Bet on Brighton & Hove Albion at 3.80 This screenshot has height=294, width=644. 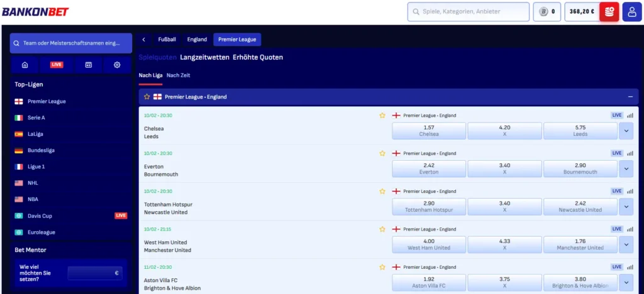click(580, 283)
